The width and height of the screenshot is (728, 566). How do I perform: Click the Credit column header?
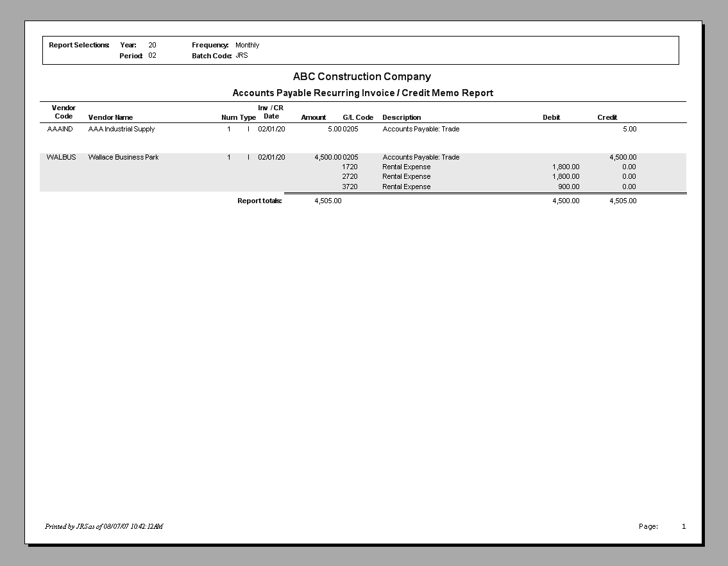coord(607,117)
